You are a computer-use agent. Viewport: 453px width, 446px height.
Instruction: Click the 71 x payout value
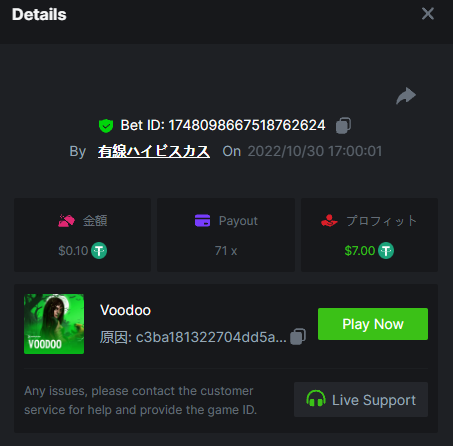tap(226, 251)
